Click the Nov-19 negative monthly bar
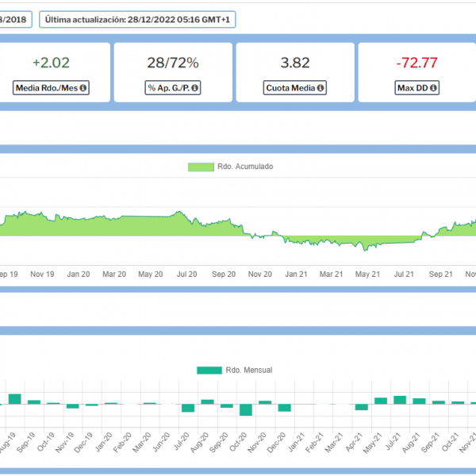The height and width of the screenshot is (476, 476). pos(72,406)
